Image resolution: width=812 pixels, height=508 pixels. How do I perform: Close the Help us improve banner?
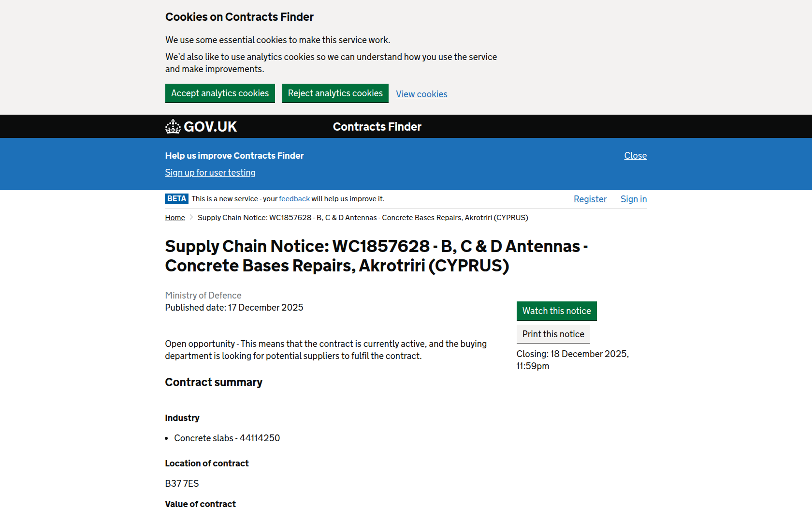[635, 156]
